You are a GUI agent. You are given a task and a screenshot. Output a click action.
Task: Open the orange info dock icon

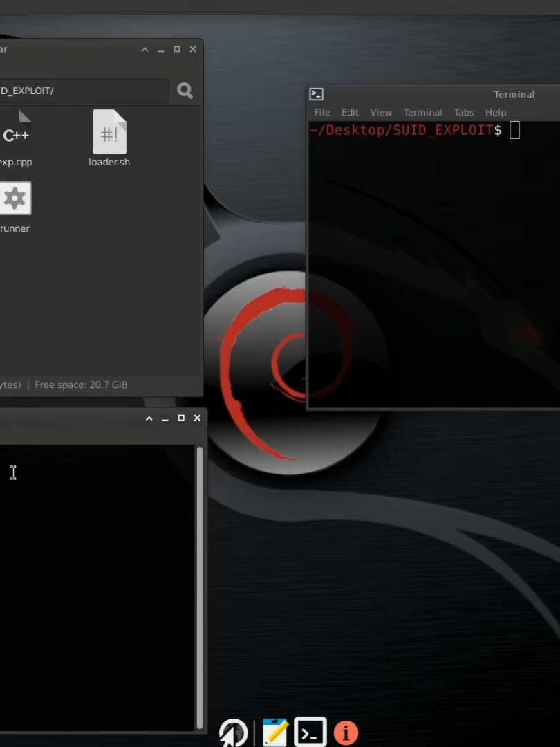(x=346, y=732)
